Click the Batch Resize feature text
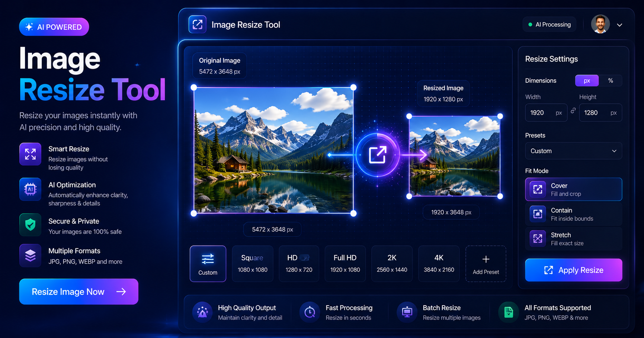 (x=452, y=312)
